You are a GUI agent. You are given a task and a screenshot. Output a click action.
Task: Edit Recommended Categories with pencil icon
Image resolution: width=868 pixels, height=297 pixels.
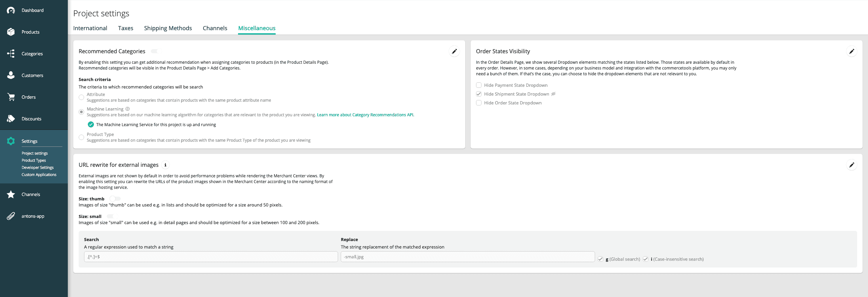pos(454,52)
